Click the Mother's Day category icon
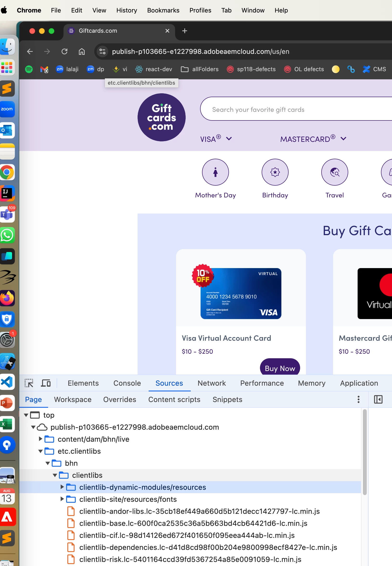Image resolution: width=392 pixels, height=566 pixels. [x=215, y=172]
